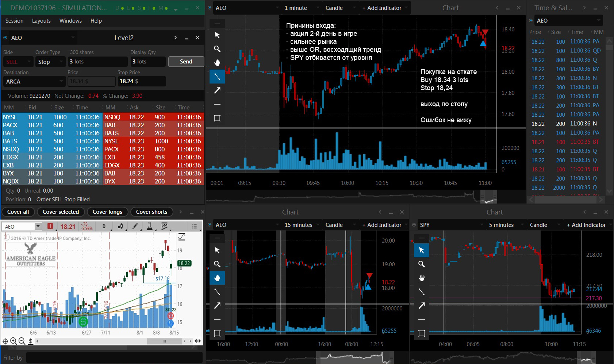Click the dollar sign icon below the TD Ameritrade chart

[31, 341]
